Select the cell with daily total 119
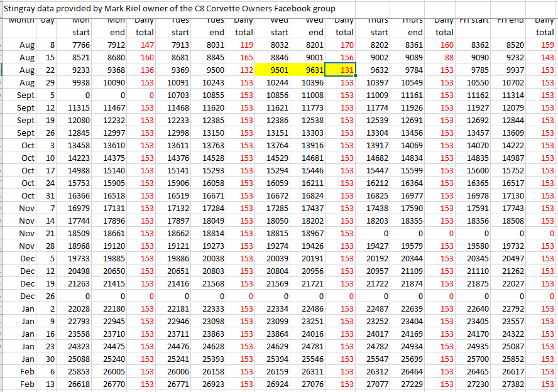This screenshot has width=558, height=392. (x=246, y=45)
